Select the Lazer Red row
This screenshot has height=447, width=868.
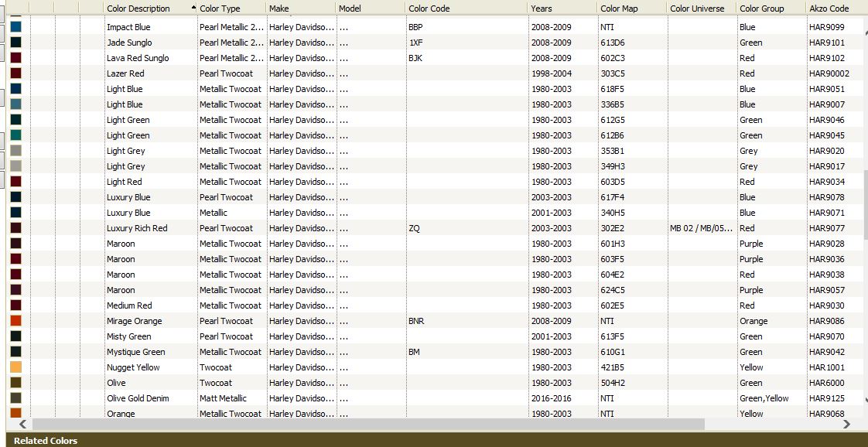point(434,73)
